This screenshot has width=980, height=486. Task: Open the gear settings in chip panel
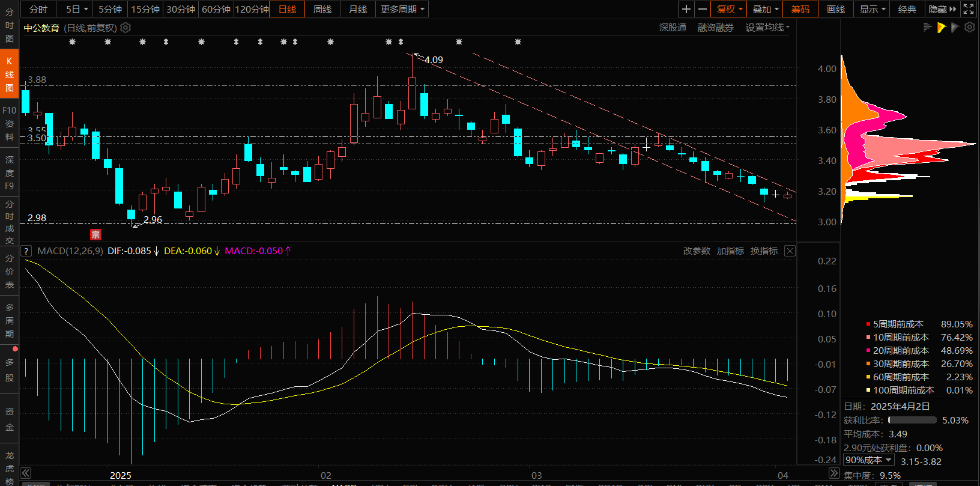pyautogui.click(x=969, y=28)
